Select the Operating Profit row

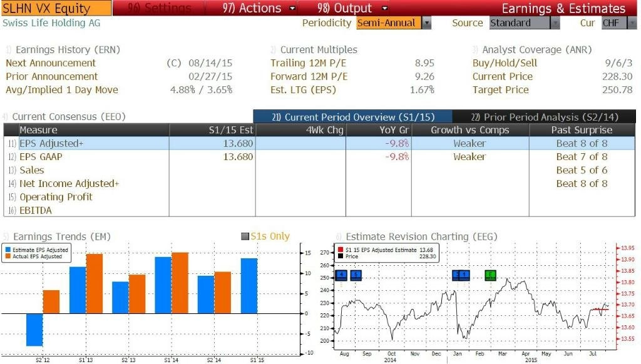pos(319,197)
